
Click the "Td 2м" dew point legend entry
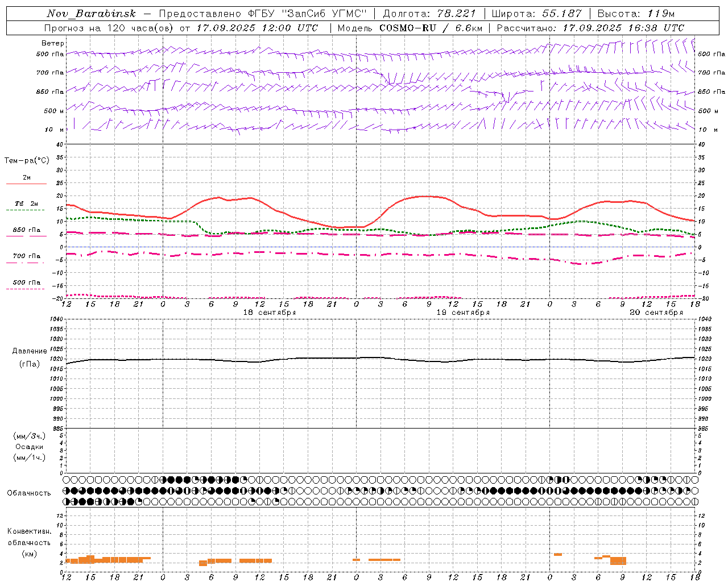point(27,203)
